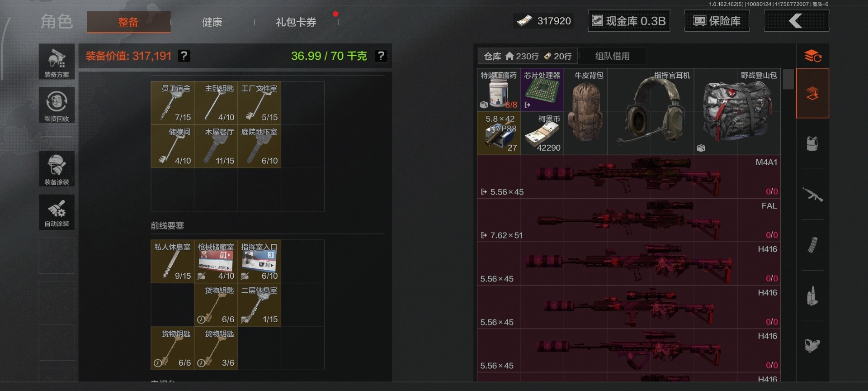Viewport: 868px width, 391px height.
Task: Open the 物资回收 recycling icon
Action: [x=57, y=105]
